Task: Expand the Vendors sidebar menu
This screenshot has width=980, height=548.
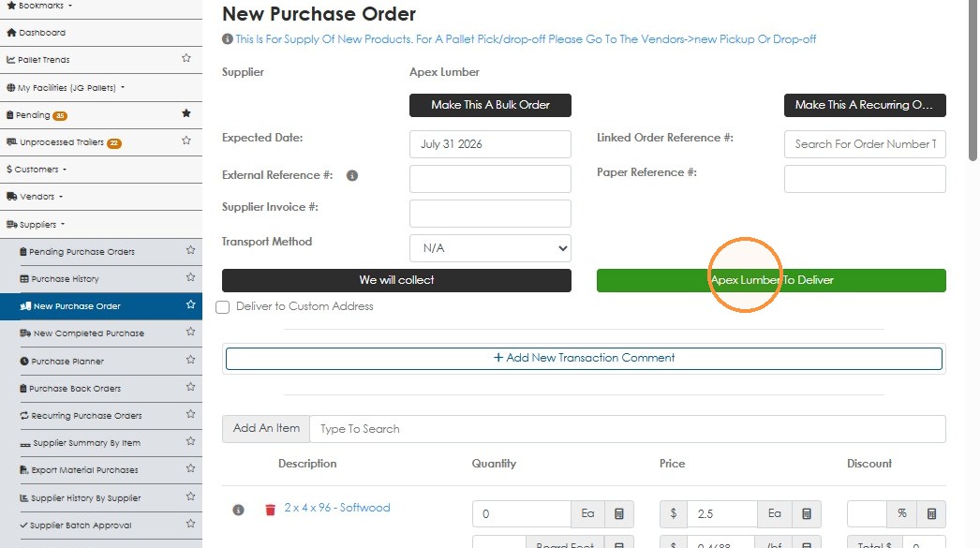Action: [x=35, y=196]
